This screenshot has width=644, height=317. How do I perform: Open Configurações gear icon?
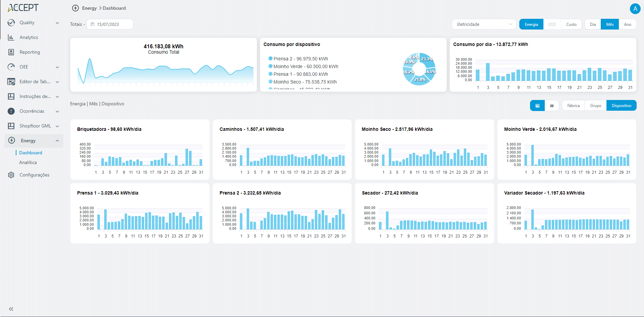point(11,175)
